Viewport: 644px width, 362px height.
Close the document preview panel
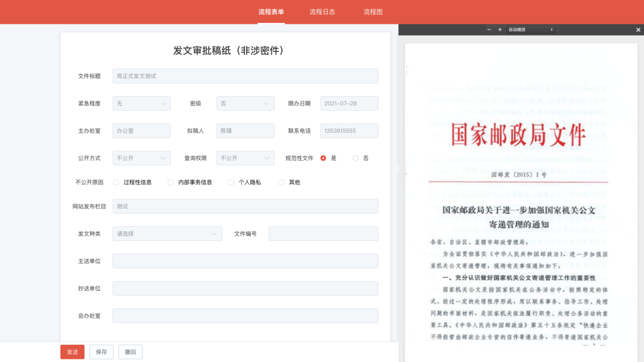638,30
